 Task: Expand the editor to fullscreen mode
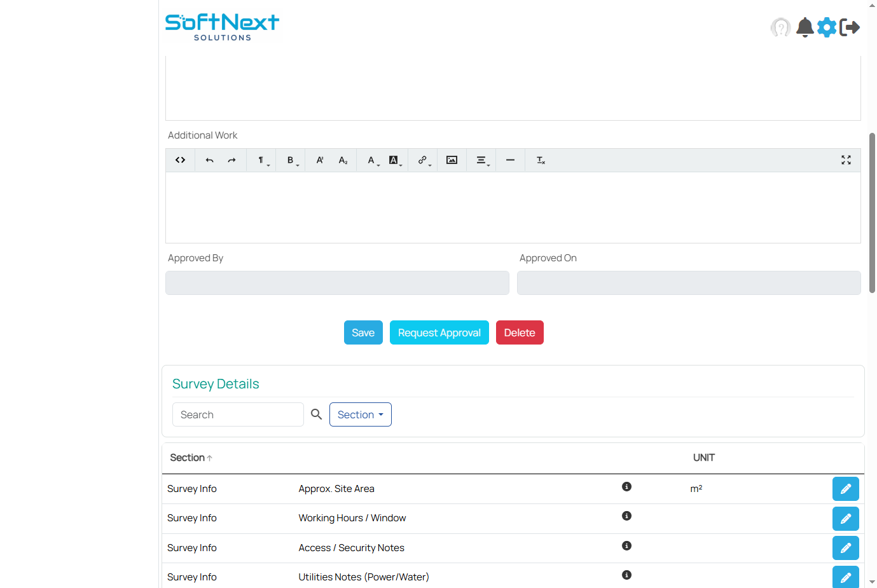pos(846,160)
